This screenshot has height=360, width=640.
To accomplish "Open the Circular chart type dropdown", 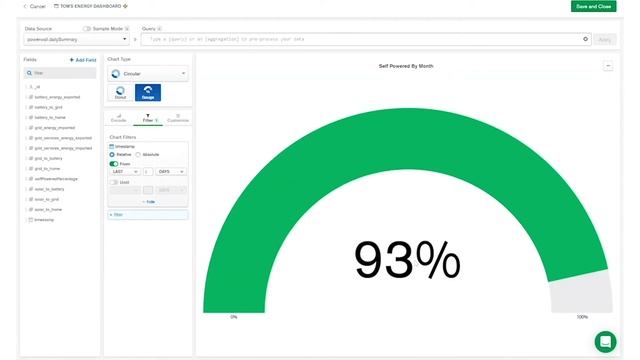I will click(148, 73).
